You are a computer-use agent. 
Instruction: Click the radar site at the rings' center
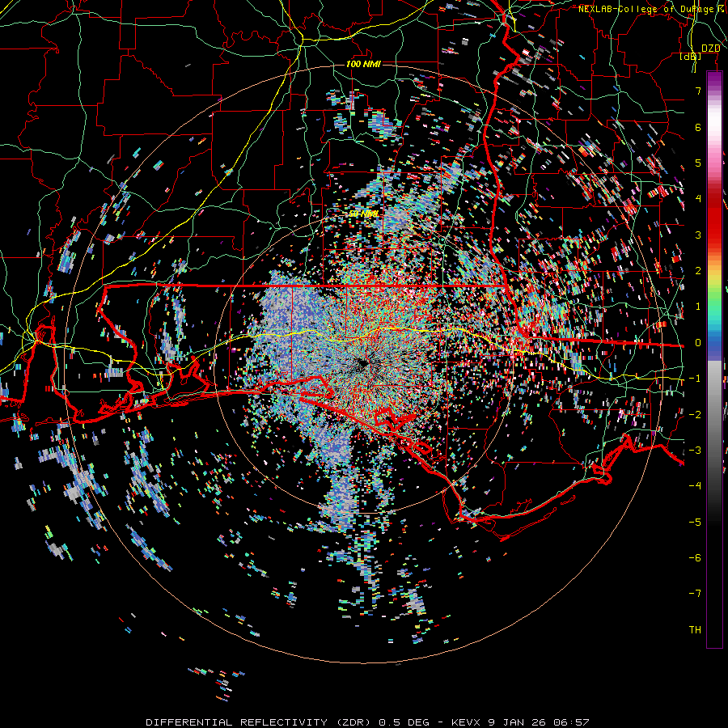363,365
